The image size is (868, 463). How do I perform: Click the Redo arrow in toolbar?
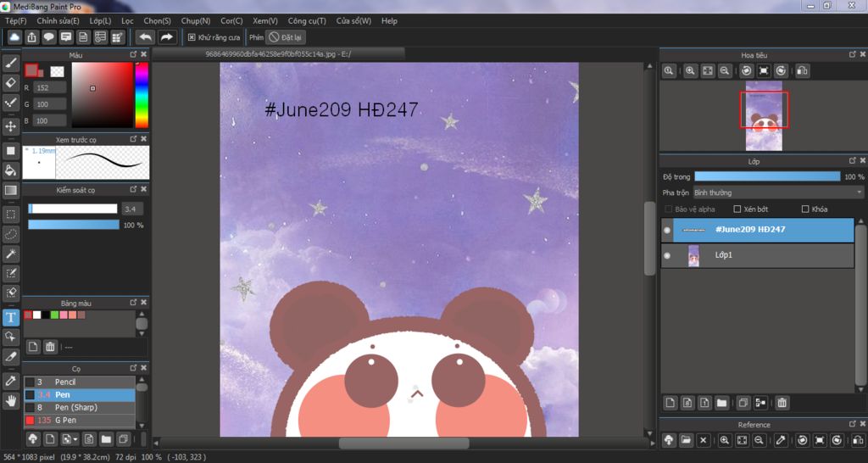coord(166,37)
